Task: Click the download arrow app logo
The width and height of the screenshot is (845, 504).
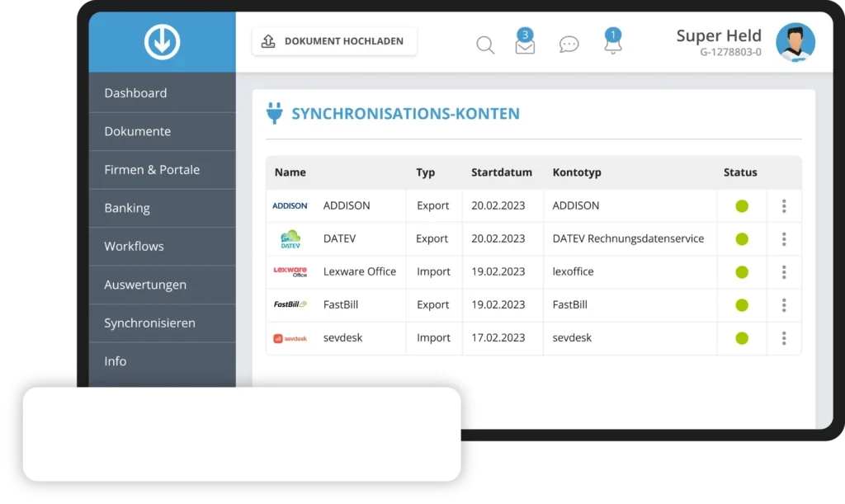Action: click(163, 42)
